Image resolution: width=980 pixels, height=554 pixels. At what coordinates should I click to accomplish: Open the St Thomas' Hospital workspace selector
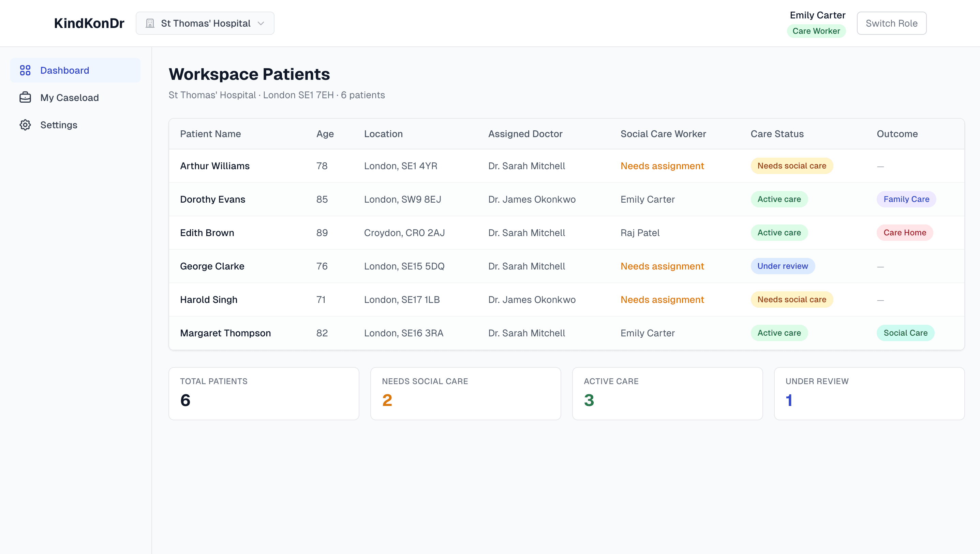click(205, 23)
